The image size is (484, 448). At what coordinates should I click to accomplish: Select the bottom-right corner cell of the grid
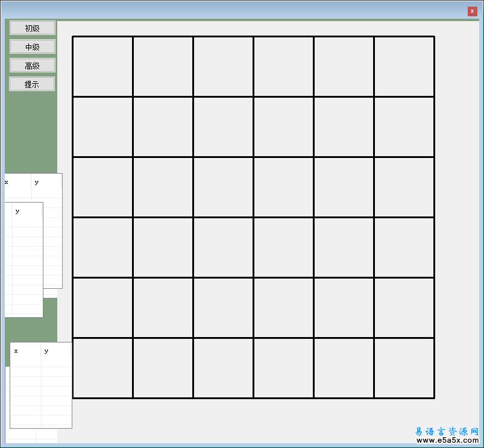point(404,368)
